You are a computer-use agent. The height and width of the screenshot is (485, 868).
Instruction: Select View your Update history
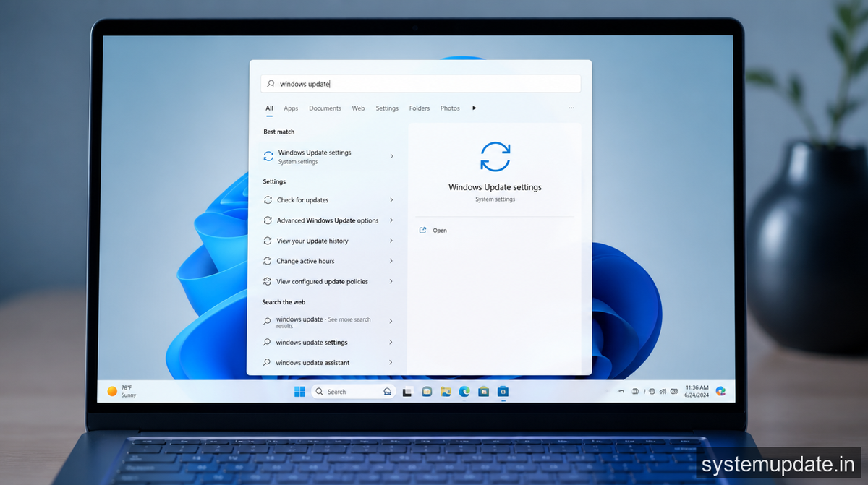[329, 241]
